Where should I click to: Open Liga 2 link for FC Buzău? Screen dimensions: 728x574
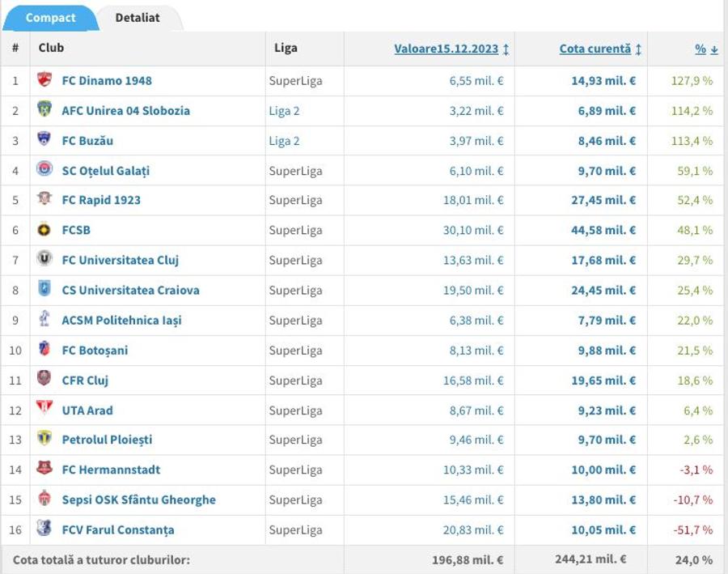point(284,141)
